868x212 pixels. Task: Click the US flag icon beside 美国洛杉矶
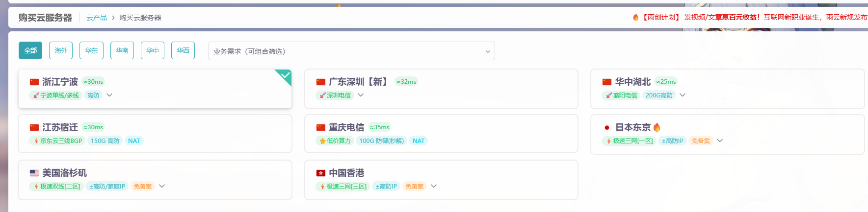[34, 173]
